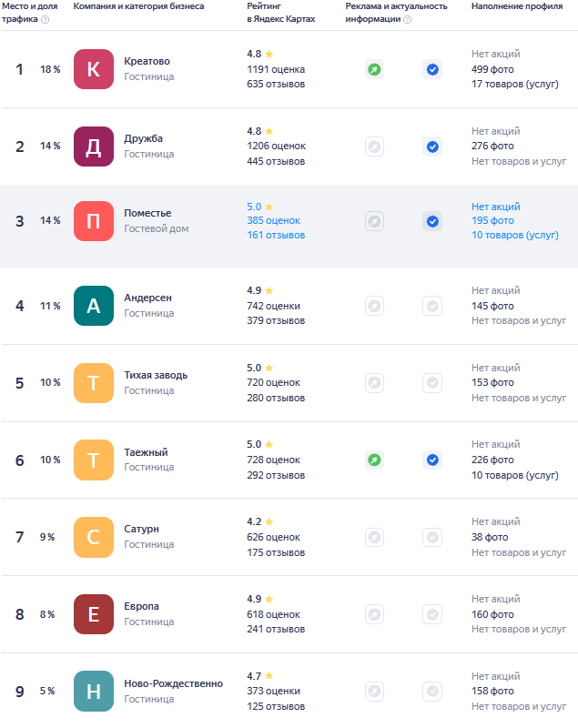Open the Поместье 161 отзывов link
This screenshot has width=578, height=728.
coord(276,235)
